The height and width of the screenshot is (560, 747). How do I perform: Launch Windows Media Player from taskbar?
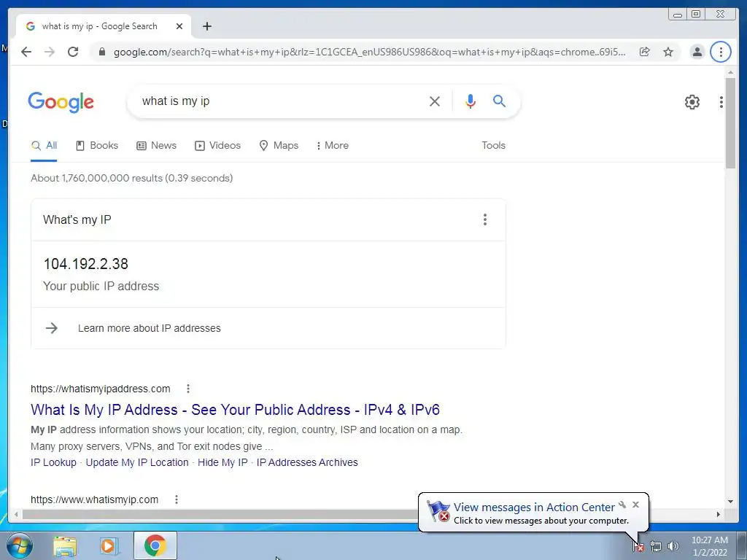[x=109, y=546]
